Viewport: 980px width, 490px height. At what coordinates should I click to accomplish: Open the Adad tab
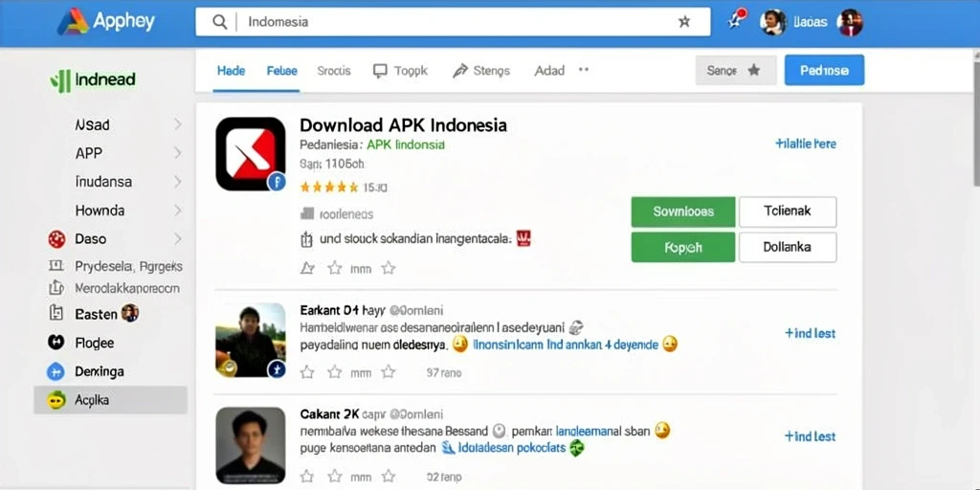click(549, 71)
